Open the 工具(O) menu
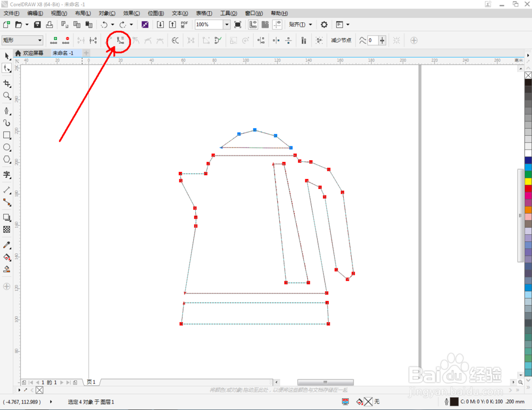 coord(229,13)
